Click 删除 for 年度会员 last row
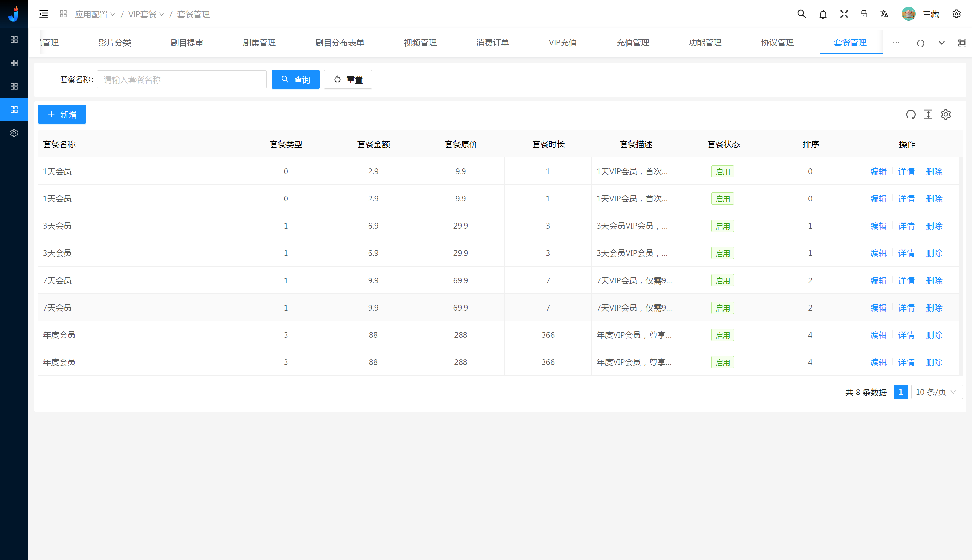This screenshot has height=560, width=972. click(x=933, y=362)
